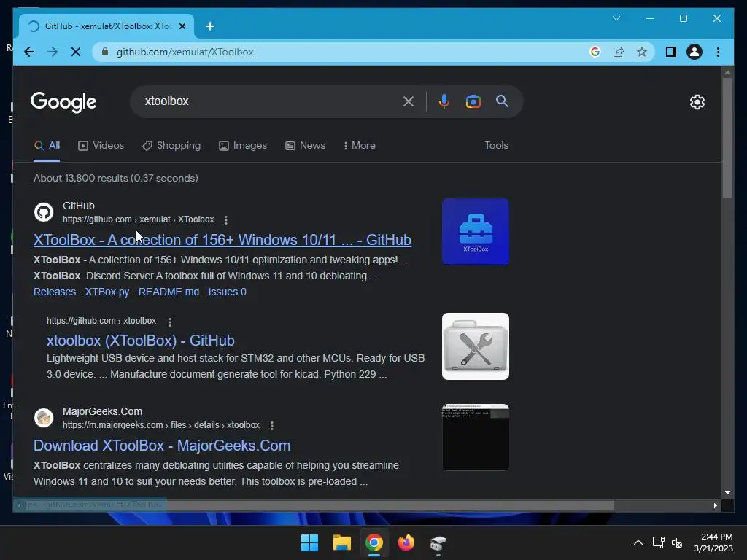Open Google quick settings gear
747x560 pixels.
tap(697, 102)
